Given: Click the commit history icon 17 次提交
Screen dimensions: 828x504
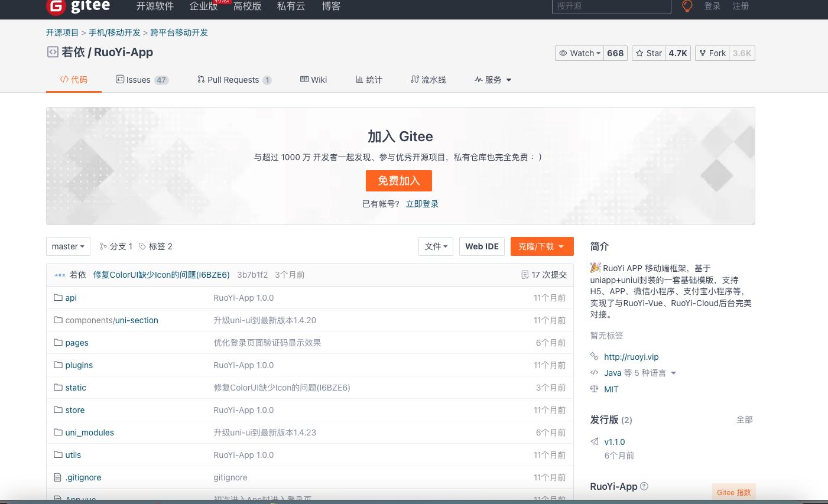Looking at the screenshot, I should point(525,275).
